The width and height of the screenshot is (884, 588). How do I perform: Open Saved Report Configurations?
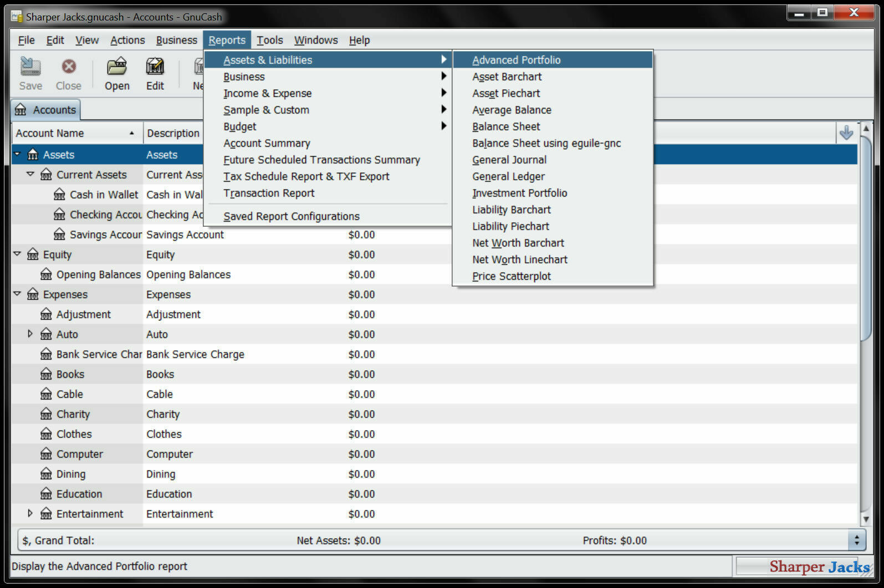[x=328, y=216]
